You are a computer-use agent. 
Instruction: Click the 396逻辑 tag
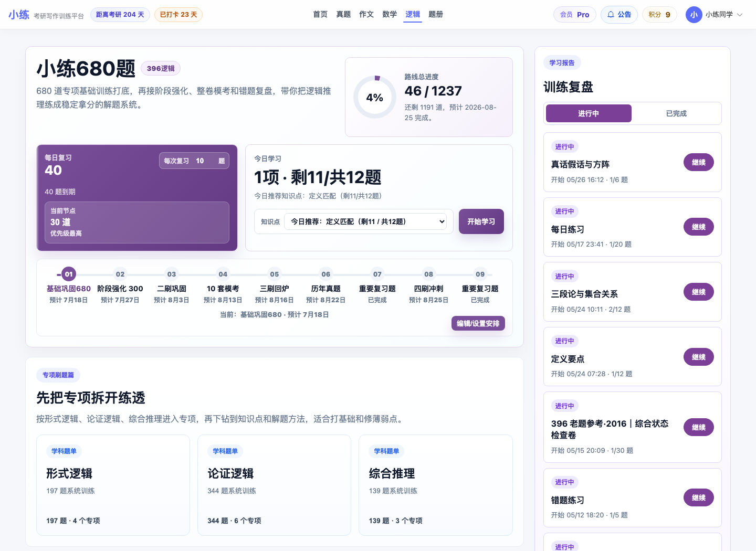click(x=161, y=68)
